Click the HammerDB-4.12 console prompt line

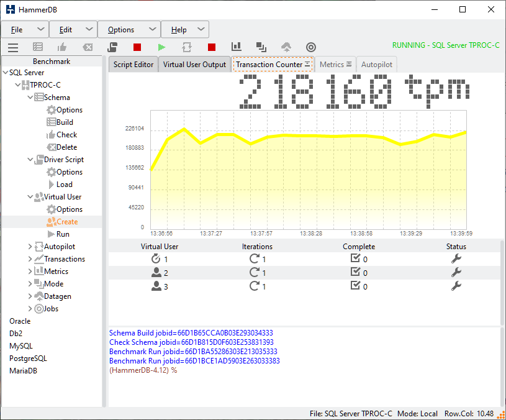tap(143, 370)
